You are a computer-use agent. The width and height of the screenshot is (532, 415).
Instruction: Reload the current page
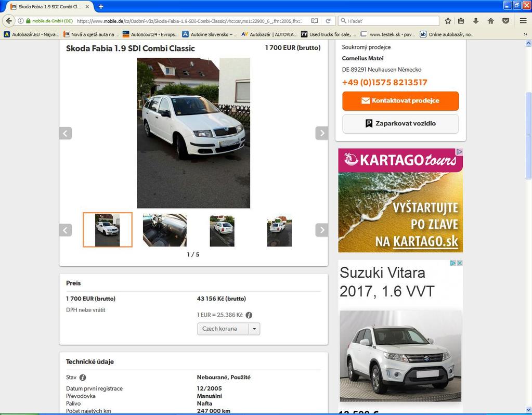click(328, 21)
